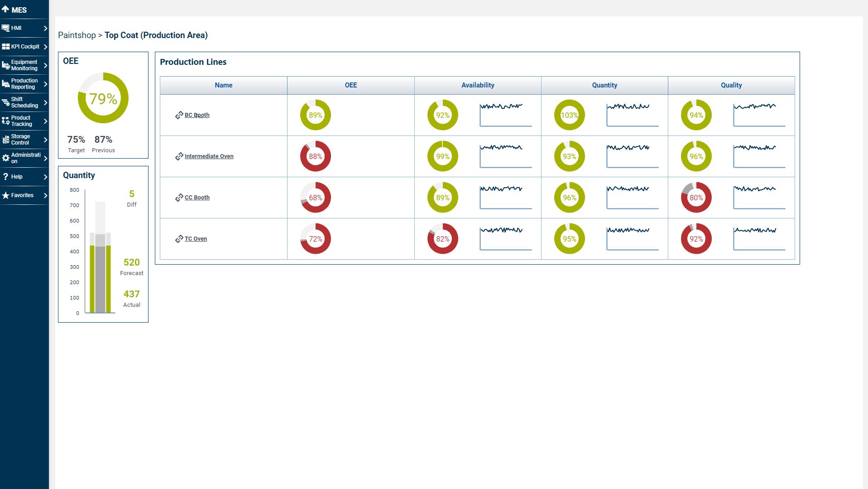Click the 79% overall OEE donut gauge
Image resolution: width=868 pixels, height=489 pixels.
pyautogui.click(x=103, y=98)
